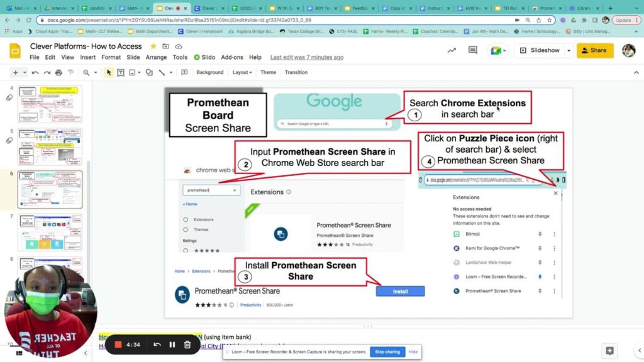Viewport: 644px width, 362px height.
Task: Click the Background button
Action: (210, 73)
